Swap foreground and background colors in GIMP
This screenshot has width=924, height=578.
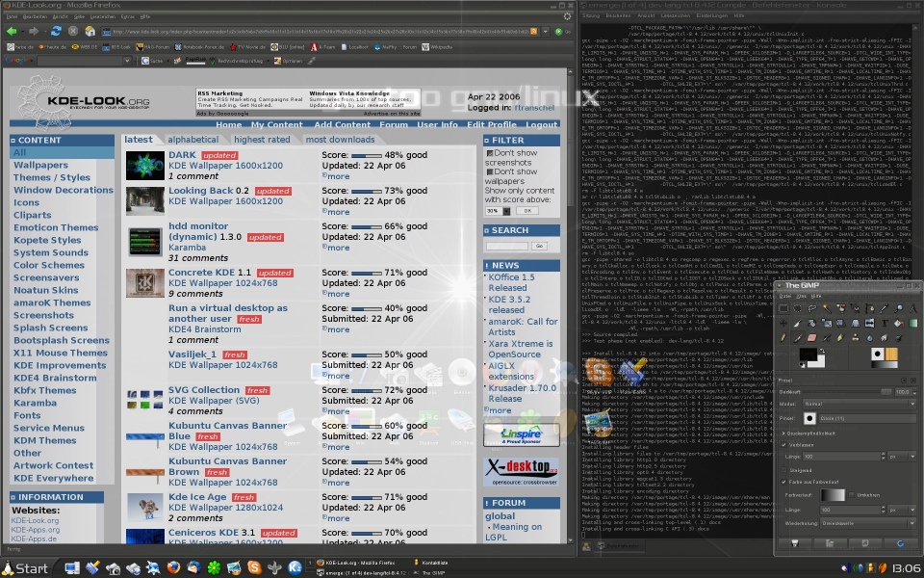pos(822,351)
